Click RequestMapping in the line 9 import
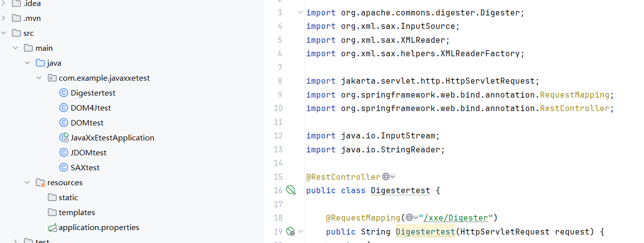The height and width of the screenshot is (243, 644). pyautogui.click(x=574, y=95)
